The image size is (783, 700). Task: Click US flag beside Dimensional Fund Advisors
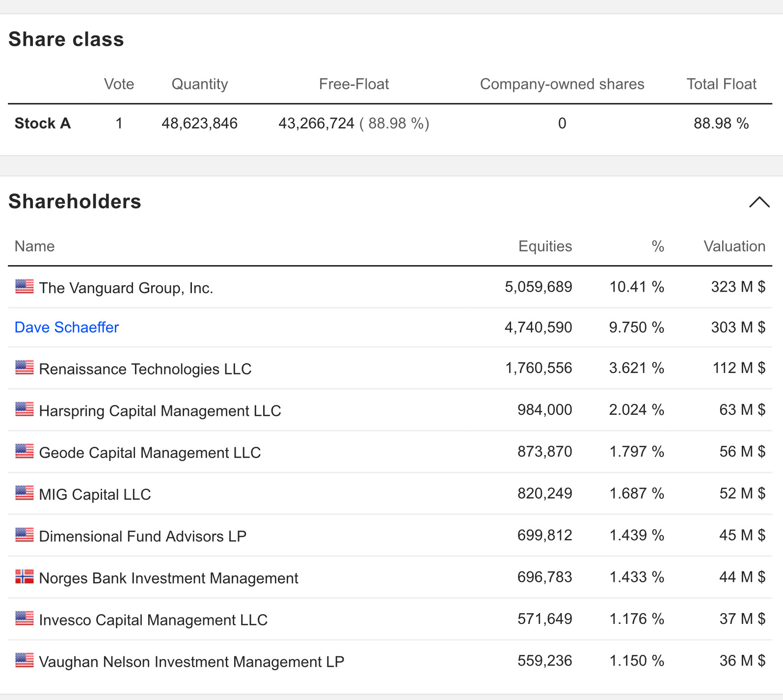(x=25, y=535)
